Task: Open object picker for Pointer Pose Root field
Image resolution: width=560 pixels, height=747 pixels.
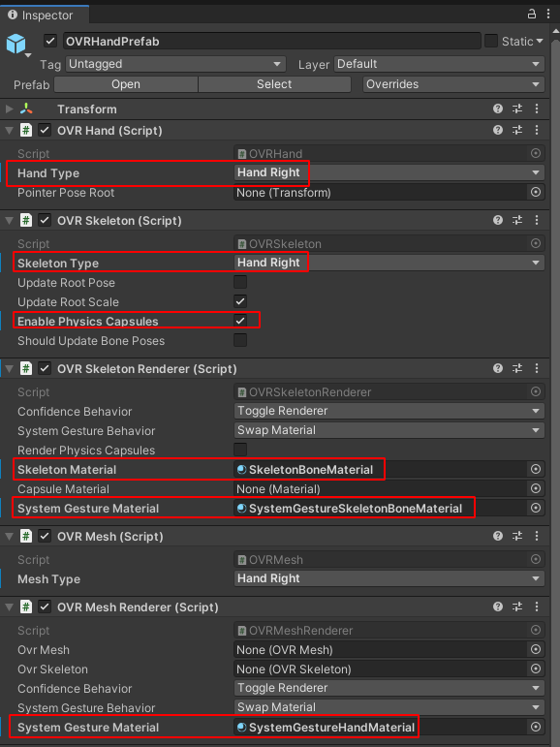Action: [x=536, y=192]
